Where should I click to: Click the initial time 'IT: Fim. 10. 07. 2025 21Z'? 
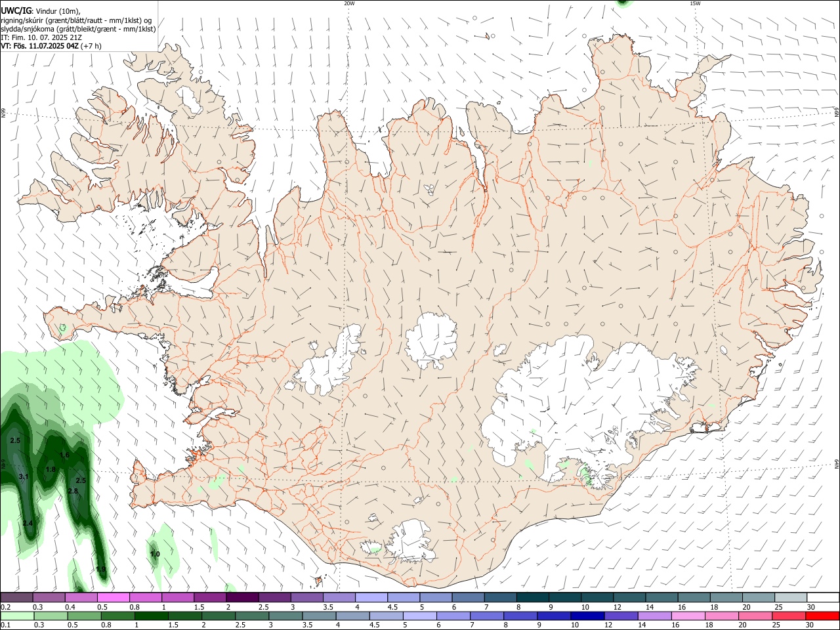[x=41, y=37]
